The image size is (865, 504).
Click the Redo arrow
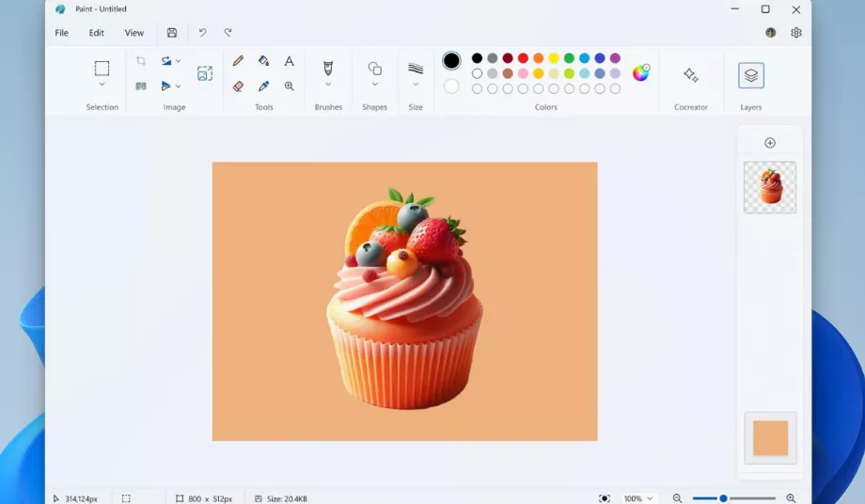coord(228,33)
